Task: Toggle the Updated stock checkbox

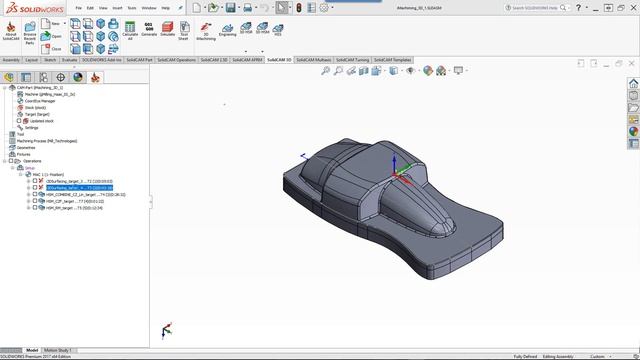Action: [x=19, y=121]
